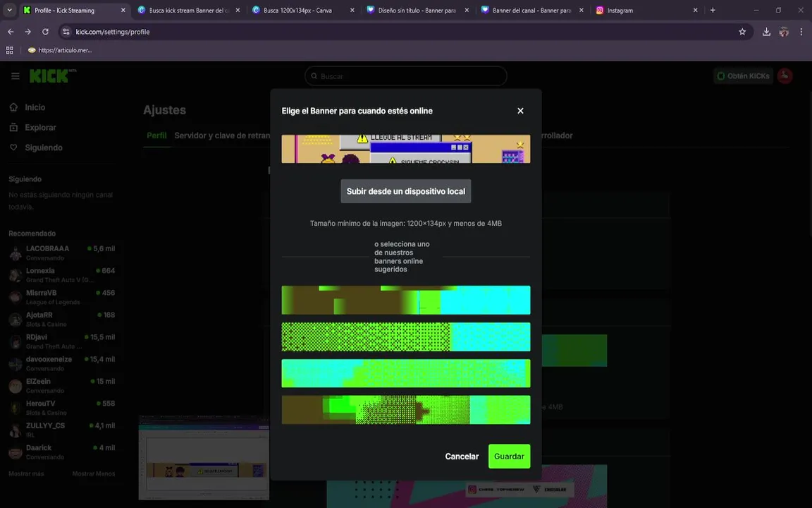This screenshot has height=508, width=812.
Task: Open the hamburger sidebar menu
Action: pyautogui.click(x=15, y=76)
